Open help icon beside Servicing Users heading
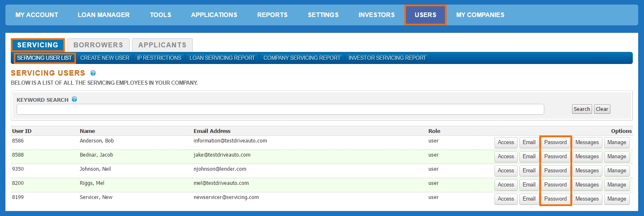Screen dimensions: 644x216 pos(93,73)
